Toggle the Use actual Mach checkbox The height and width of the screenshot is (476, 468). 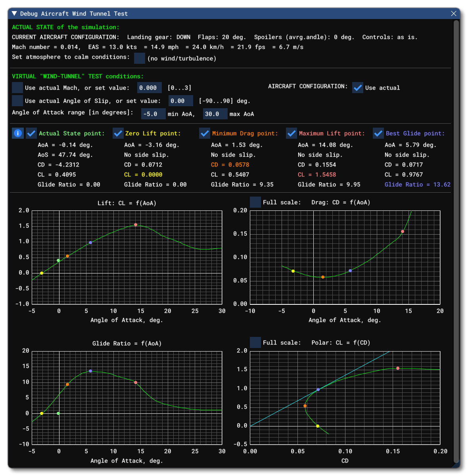point(17,88)
